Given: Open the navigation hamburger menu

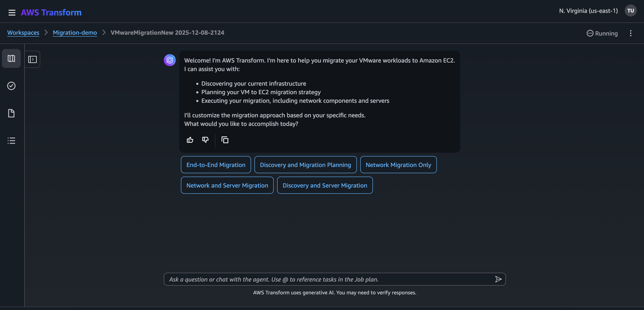Looking at the screenshot, I should (12, 12).
